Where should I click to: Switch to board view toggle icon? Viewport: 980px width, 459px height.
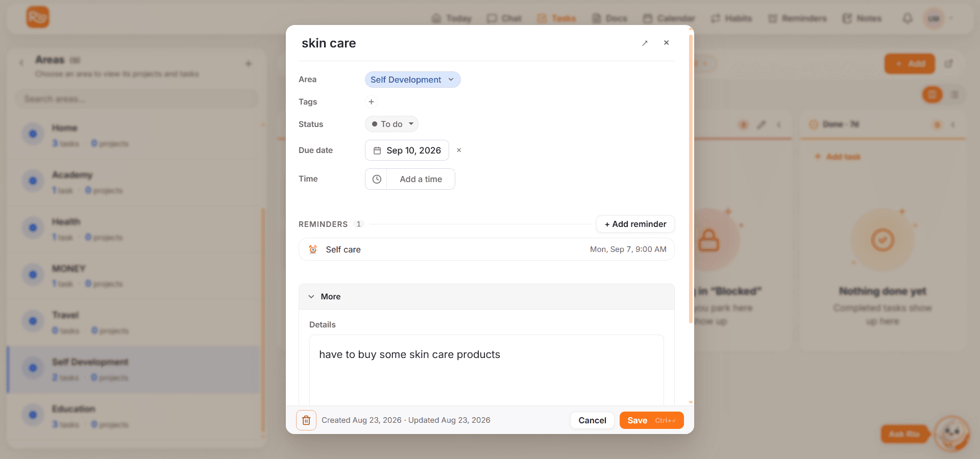[x=932, y=94]
